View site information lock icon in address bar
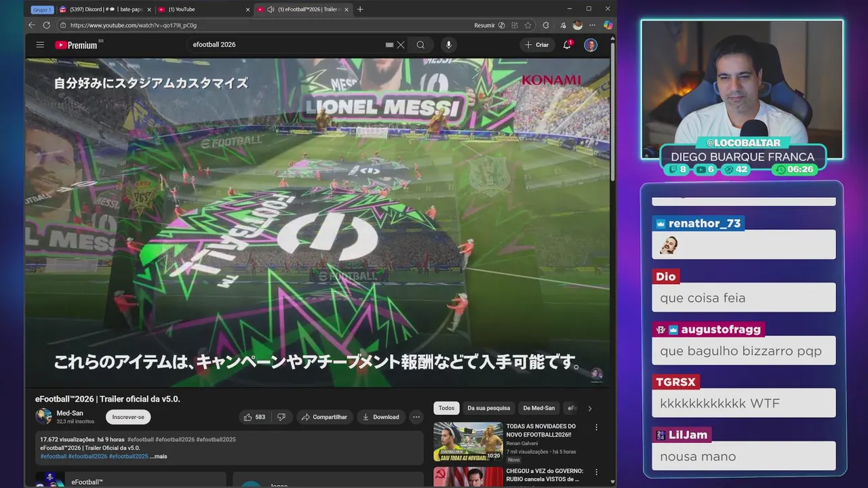This screenshot has height=488, width=868. pos(63,25)
